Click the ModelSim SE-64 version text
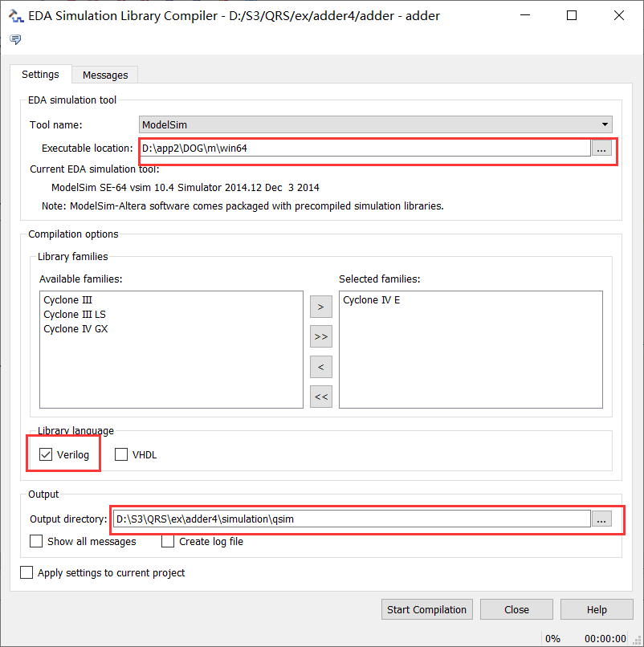The width and height of the screenshot is (644, 647). tap(185, 188)
